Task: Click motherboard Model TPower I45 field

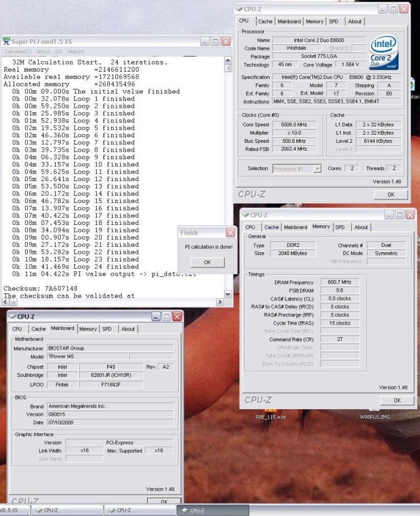Action: pos(87,356)
